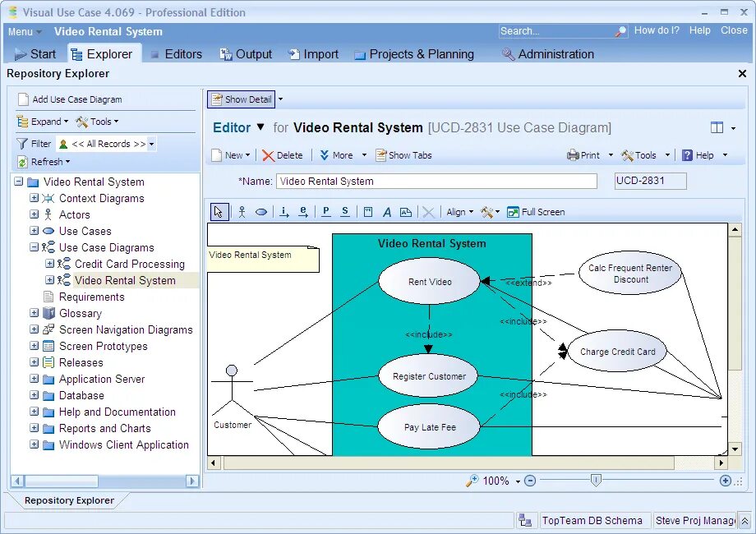The image size is (756, 534).
Task: Click the Print button
Action: click(583, 155)
